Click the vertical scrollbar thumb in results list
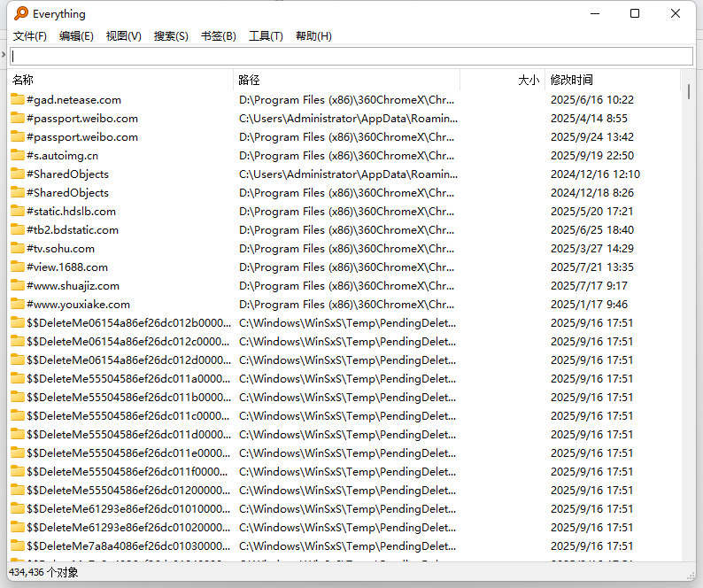 click(x=689, y=92)
